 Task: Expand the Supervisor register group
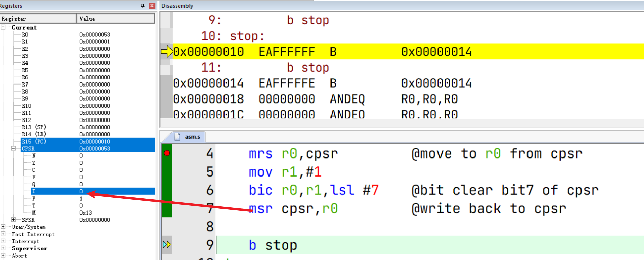pyautogui.click(x=3, y=248)
